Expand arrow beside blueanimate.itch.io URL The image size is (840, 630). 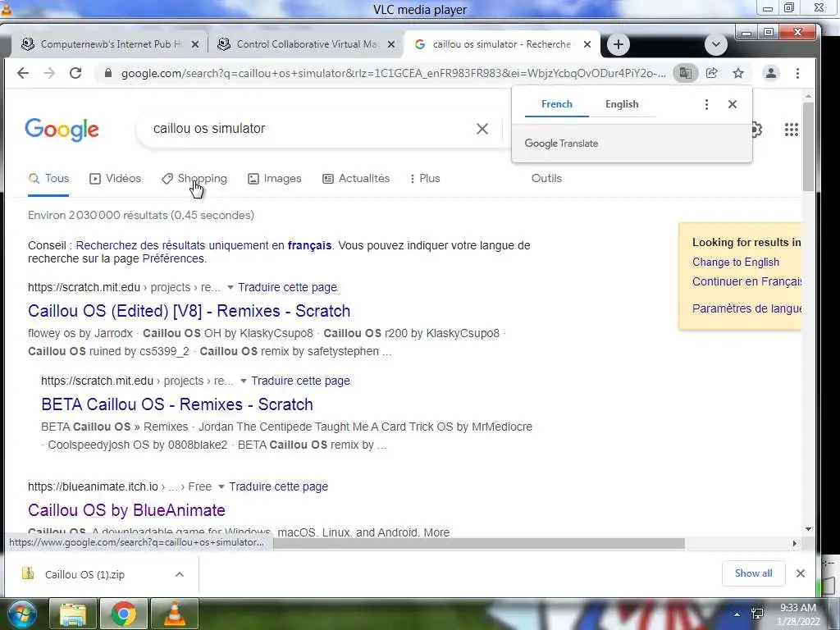(x=221, y=487)
